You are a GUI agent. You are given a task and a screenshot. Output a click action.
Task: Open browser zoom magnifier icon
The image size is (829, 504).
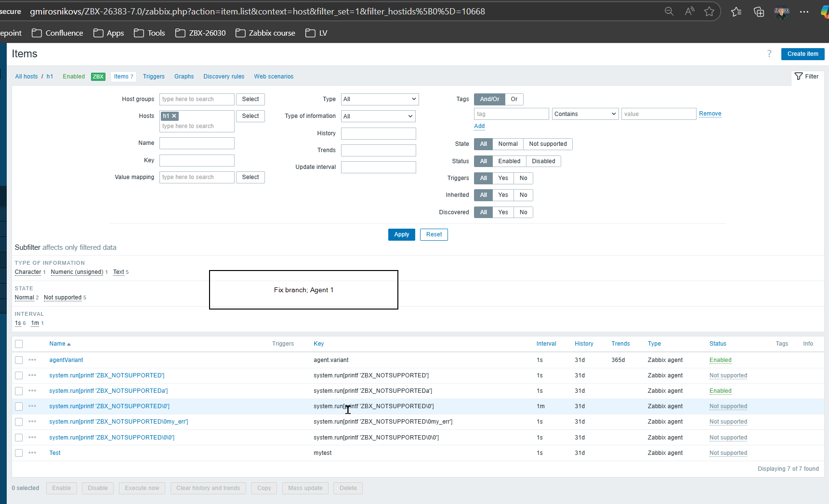[x=669, y=12]
